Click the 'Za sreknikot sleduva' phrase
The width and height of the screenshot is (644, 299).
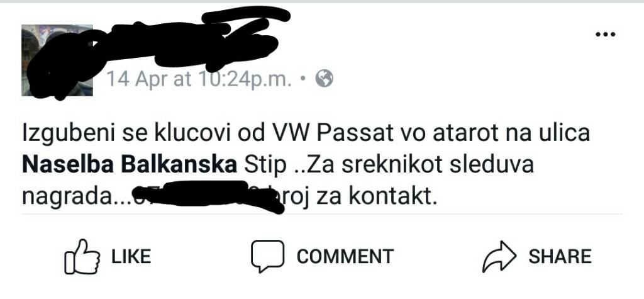(418, 165)
